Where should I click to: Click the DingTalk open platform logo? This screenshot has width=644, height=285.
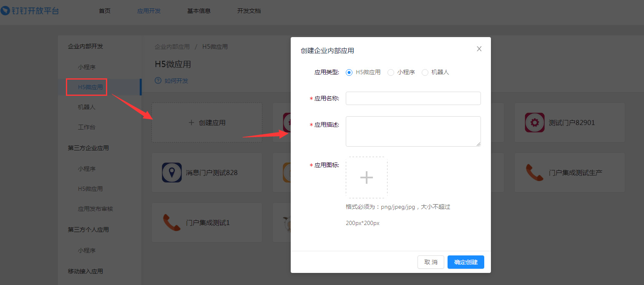click(30, 10)
